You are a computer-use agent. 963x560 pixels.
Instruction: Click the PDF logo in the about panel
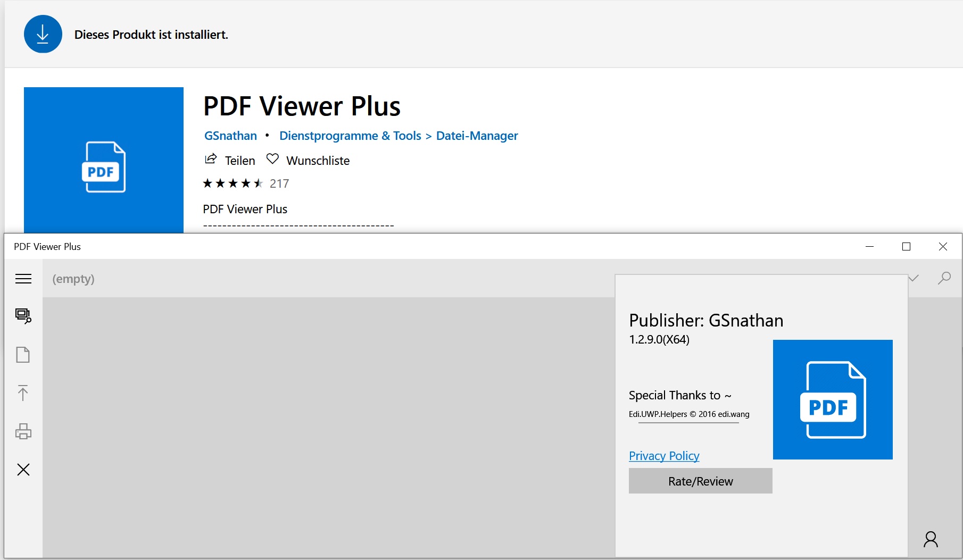tap(833, 399)
